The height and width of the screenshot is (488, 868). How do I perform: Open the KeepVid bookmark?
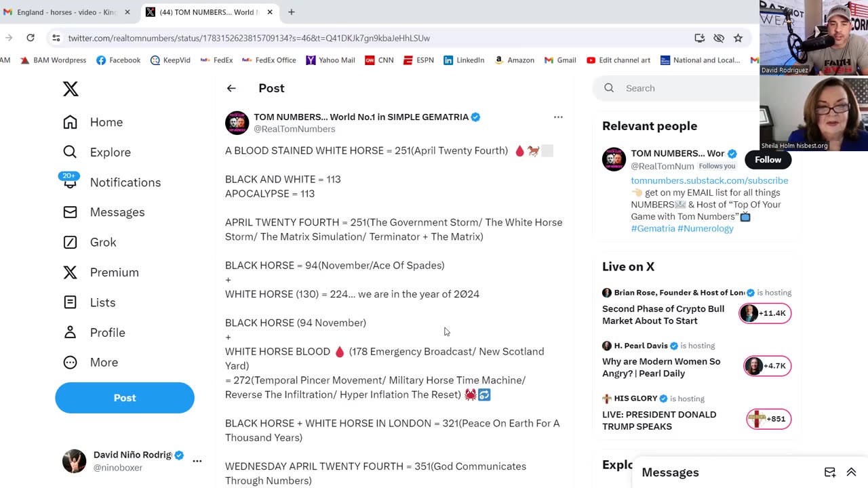coord(170,60)
